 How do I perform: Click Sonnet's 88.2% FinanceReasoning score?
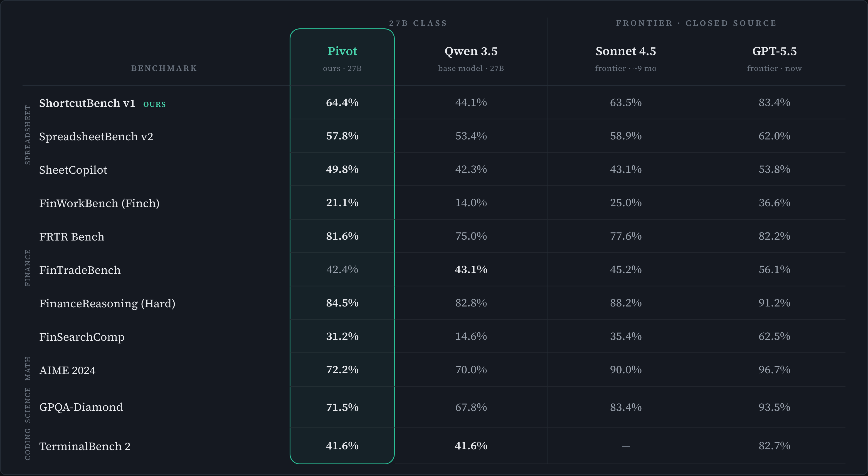(626, 303)
